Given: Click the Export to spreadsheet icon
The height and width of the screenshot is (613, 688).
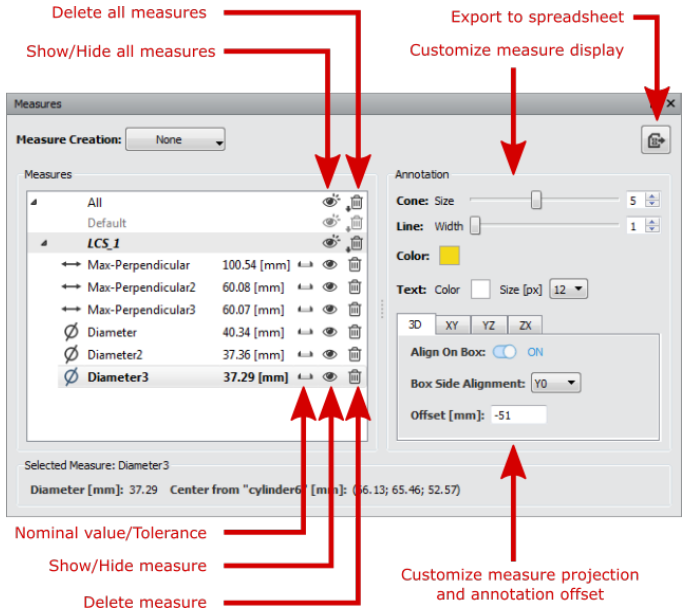Looking at the screenshot, I should (x=656, y=140).
